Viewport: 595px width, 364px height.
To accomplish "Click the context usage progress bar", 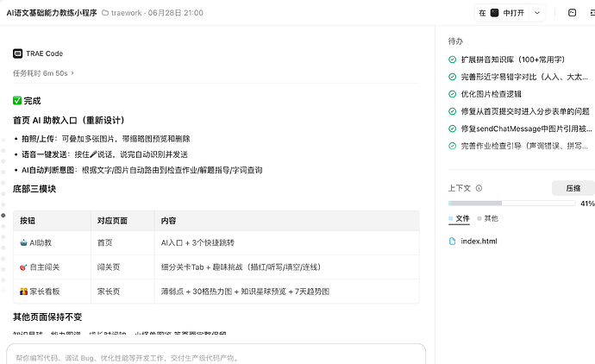I will [511, 203].
